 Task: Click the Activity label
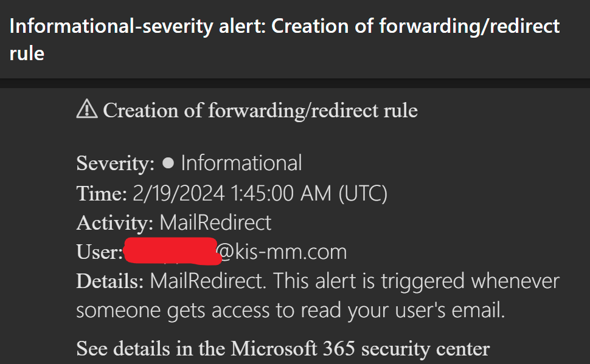coord(115,222)
